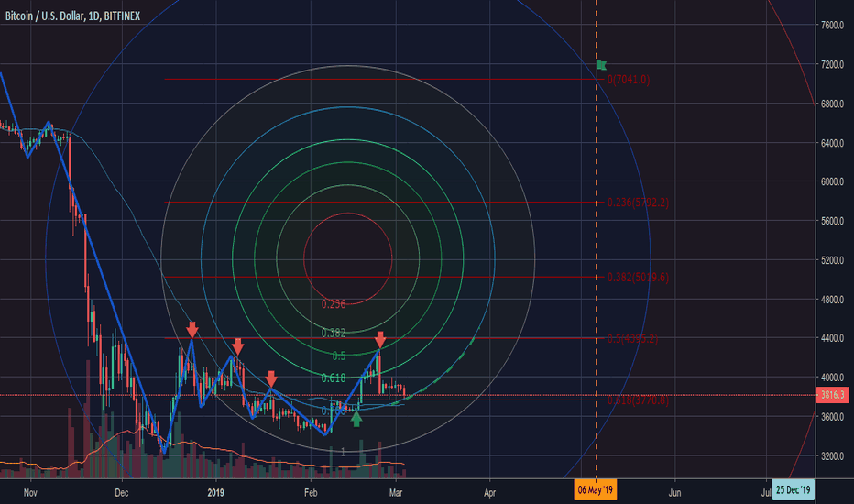Image resolution: width=854 pixels, height=504 pixels.
Task: Click the current price label 3816.3
Action: [832, 394]
